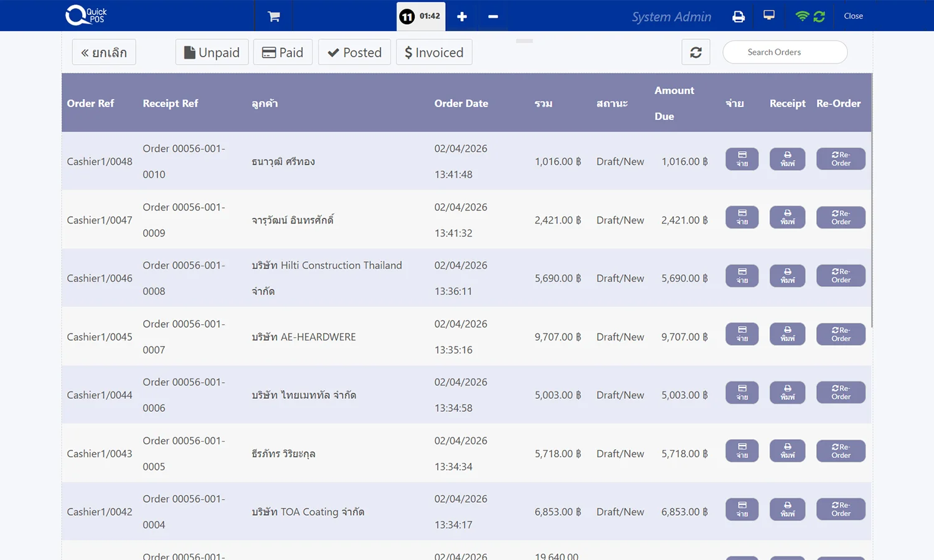Image resolution: width=934 pixels, height=560 pixels.
Task: Remove current order with minus icon
Action: click(493, 16)
